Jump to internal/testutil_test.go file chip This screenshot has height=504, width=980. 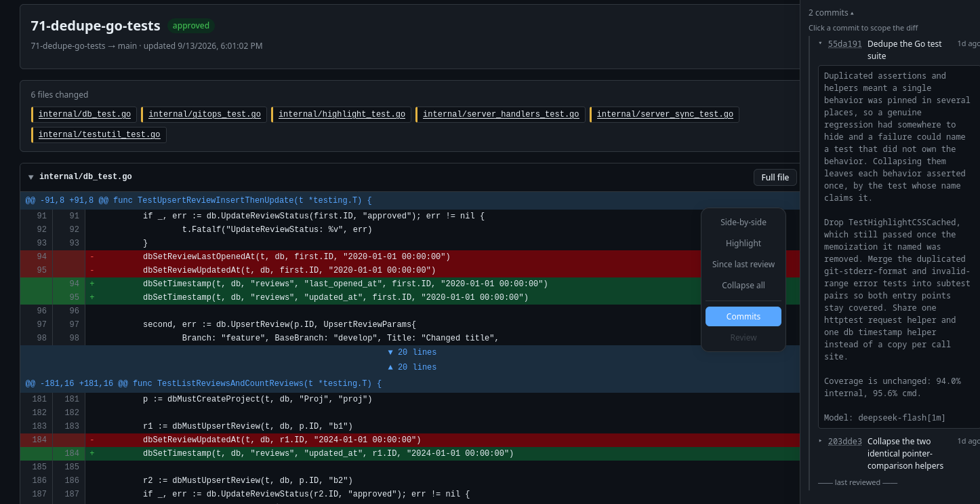click(x=99, y=135)
